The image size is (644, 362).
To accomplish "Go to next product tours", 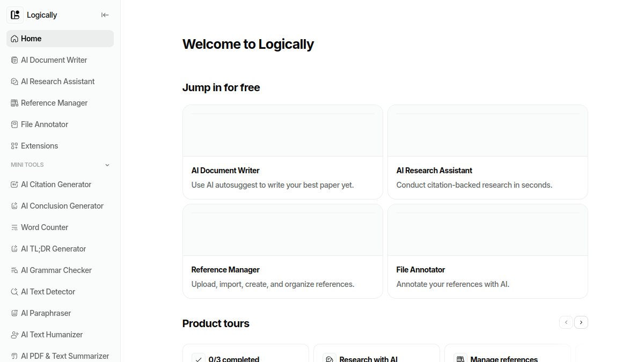I will click(x=581, y=322).
